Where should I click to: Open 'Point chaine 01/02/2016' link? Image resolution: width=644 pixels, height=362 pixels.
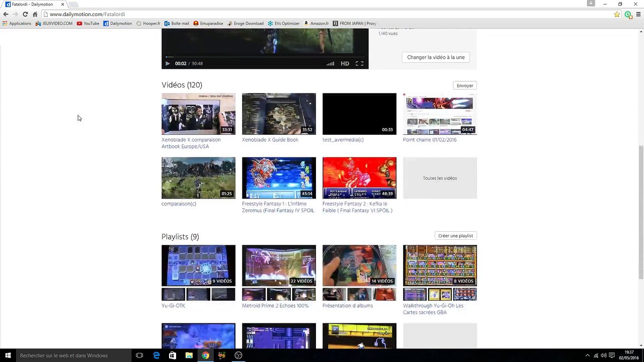pos(430,140)
